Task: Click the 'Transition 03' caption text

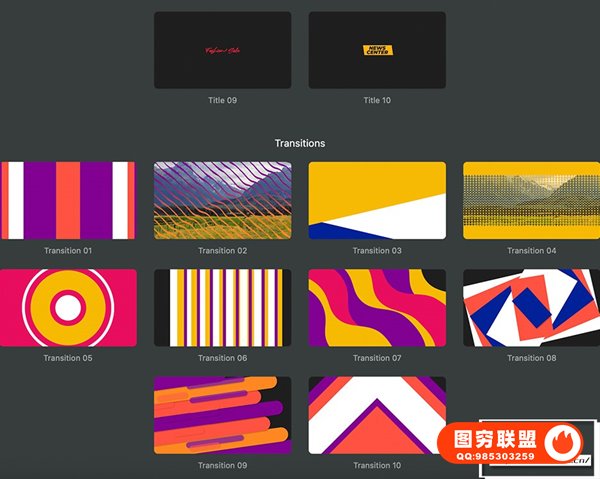Action: [x=377, y=251]
